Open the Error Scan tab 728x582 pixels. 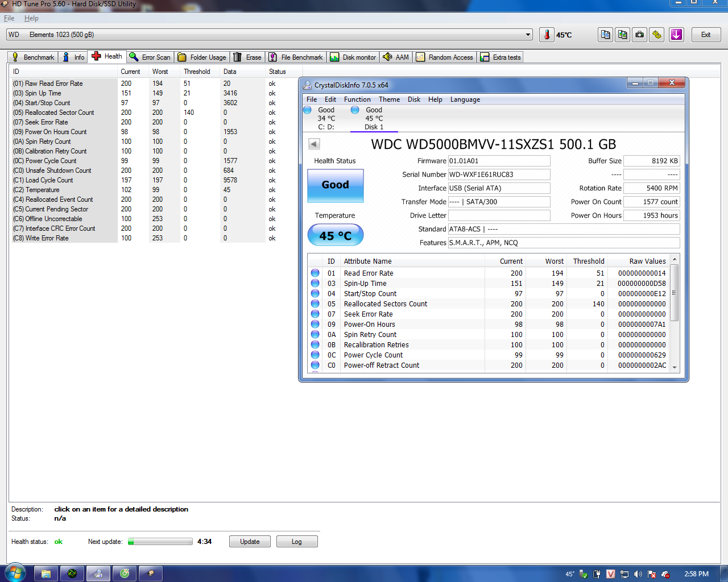[150, 57]
